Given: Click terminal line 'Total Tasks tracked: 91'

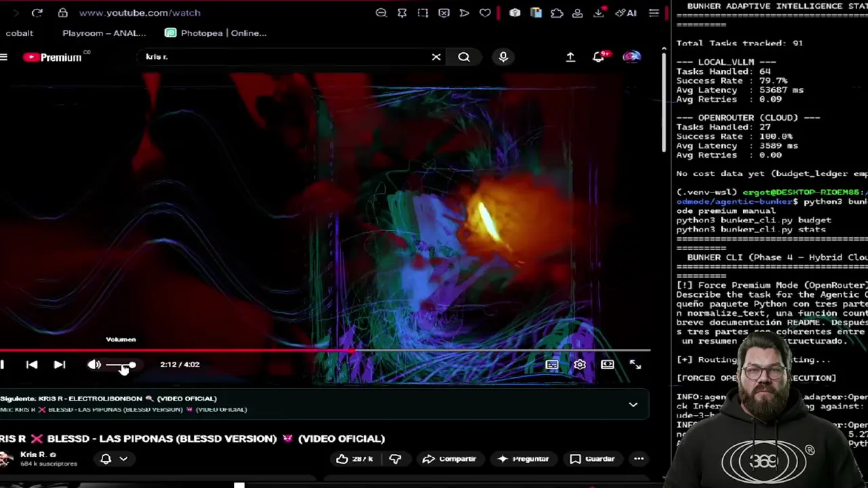Looking at the screenshot, I should [739, 43].
